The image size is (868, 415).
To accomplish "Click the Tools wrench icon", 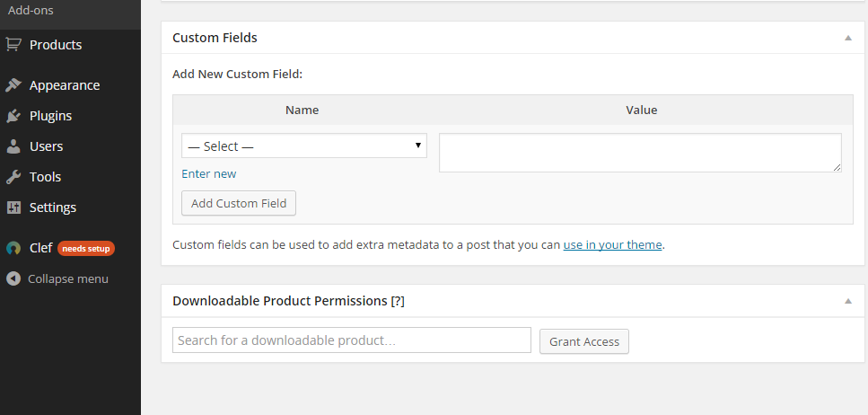I will click(13, 177).
